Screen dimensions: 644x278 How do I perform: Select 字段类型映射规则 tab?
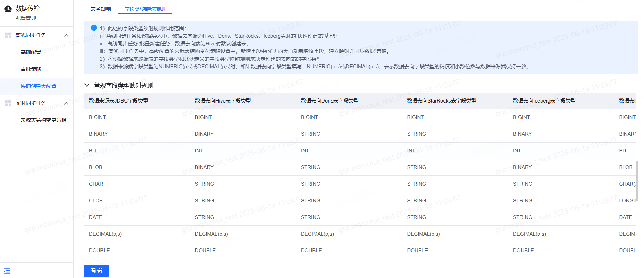145,9
